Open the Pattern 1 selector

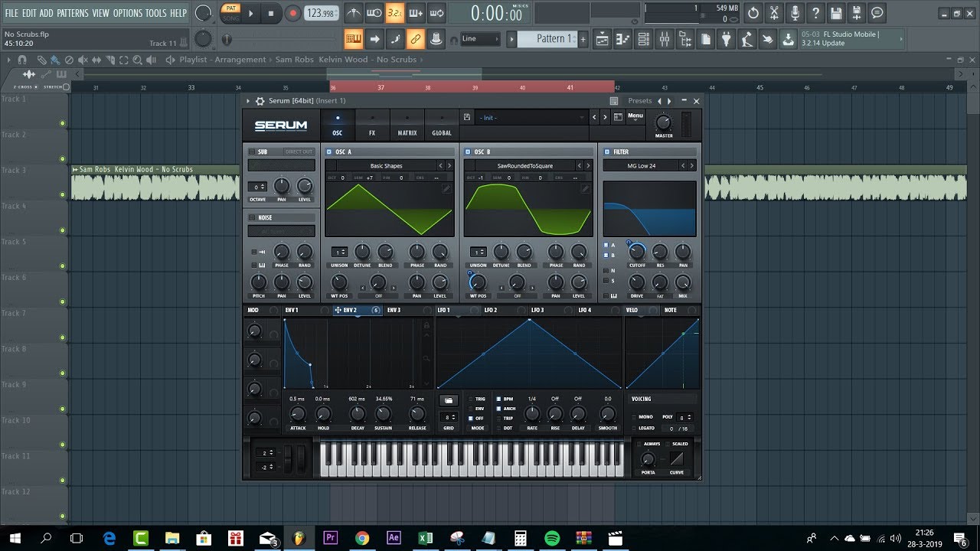pos(547,38)
